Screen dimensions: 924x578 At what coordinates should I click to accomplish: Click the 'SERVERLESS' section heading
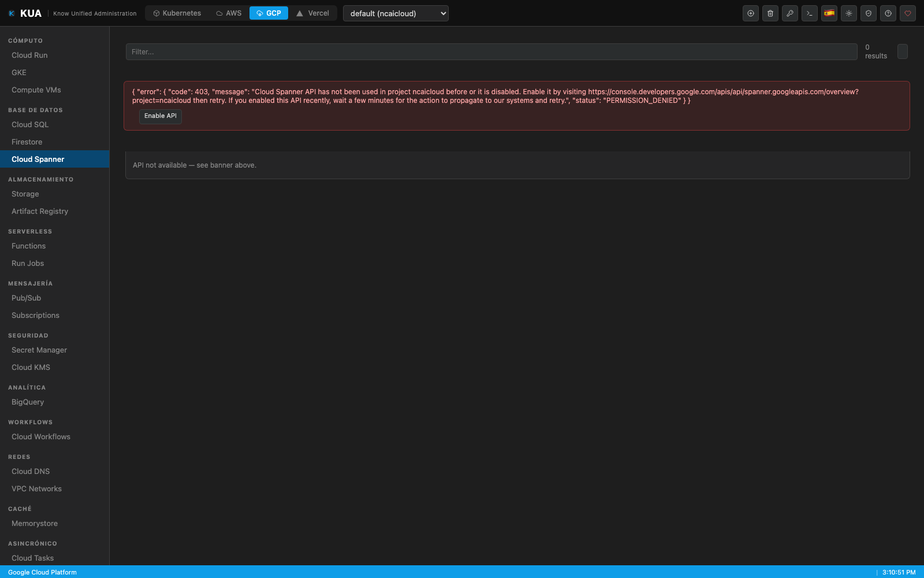[30, 232]
